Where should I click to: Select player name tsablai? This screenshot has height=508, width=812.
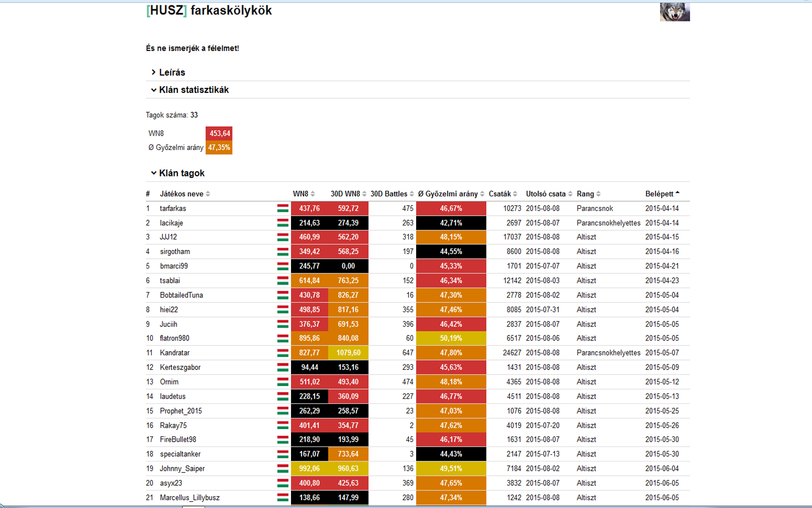tap(170, 281)
